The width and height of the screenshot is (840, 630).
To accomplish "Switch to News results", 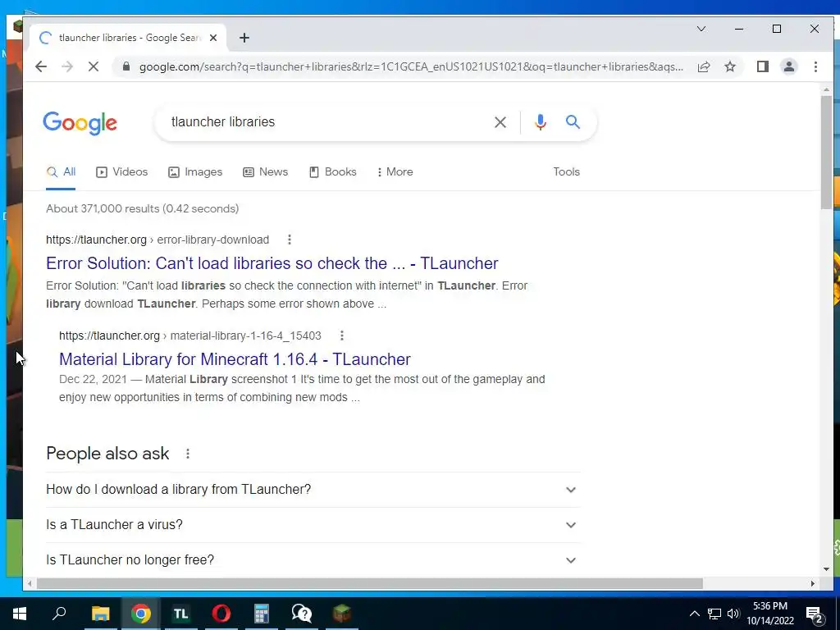I will [x=265, y=172].
